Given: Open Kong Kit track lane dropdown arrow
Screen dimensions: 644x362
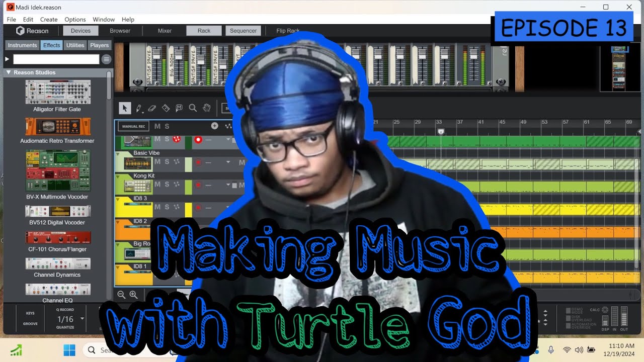Looking at the screenshot, I should (x=228, y=185).
